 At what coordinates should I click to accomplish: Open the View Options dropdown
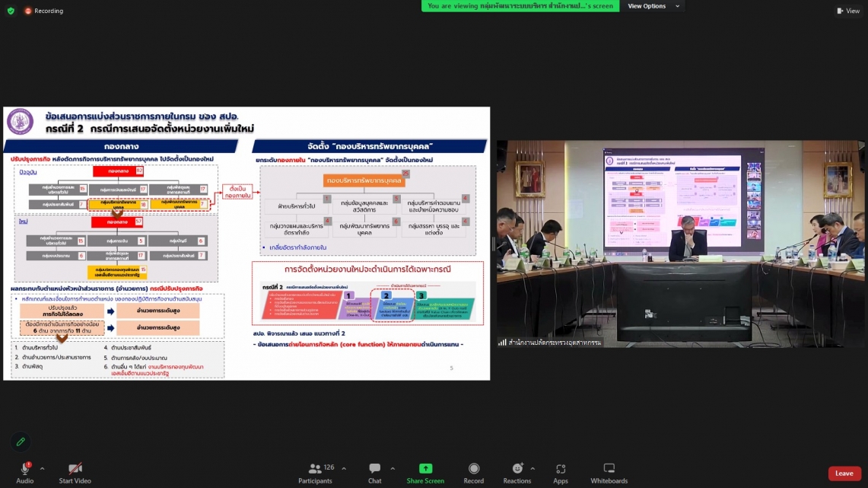653,6
